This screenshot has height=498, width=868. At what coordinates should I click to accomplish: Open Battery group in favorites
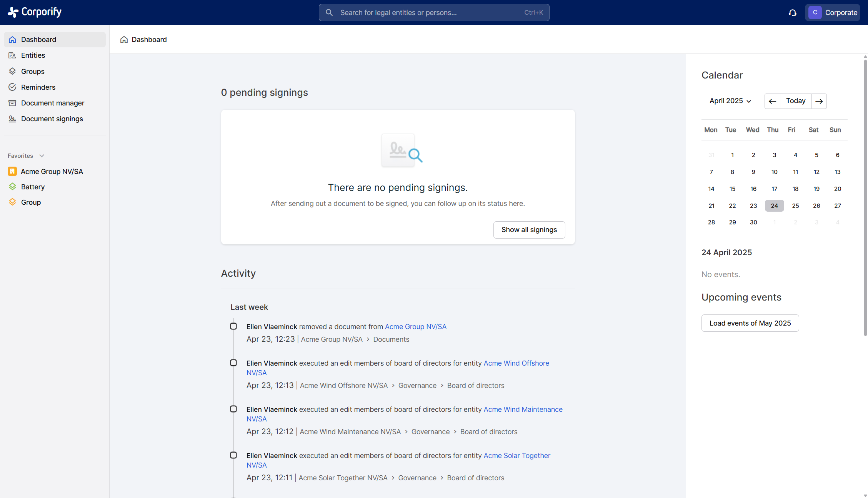(33, 187)
